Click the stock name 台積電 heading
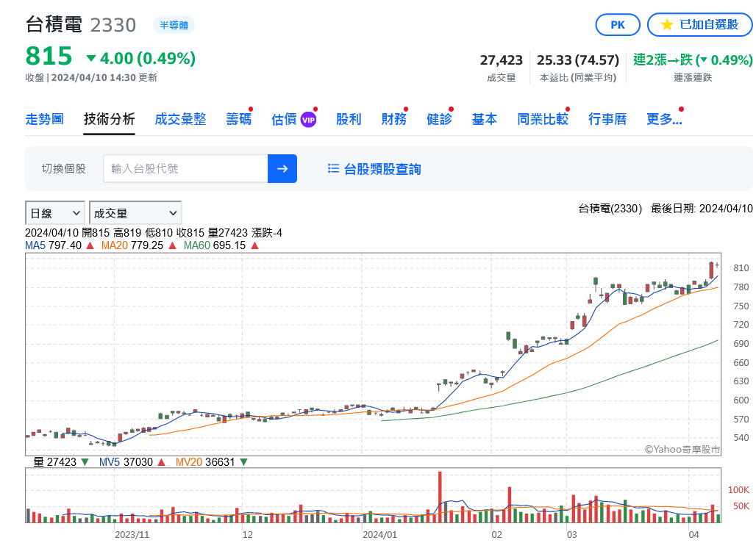The height and width of the screenshot is (543, 756). click(54, 24)
